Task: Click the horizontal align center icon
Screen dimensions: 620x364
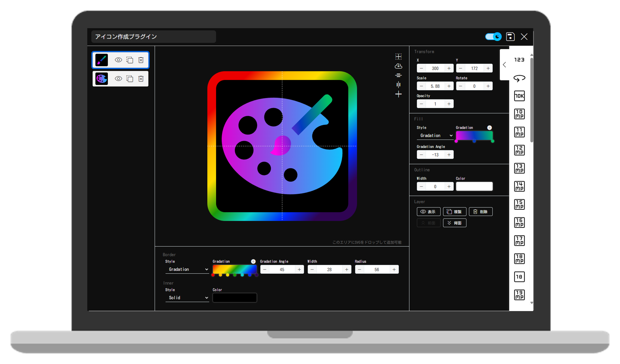Action: pos(398,75)
